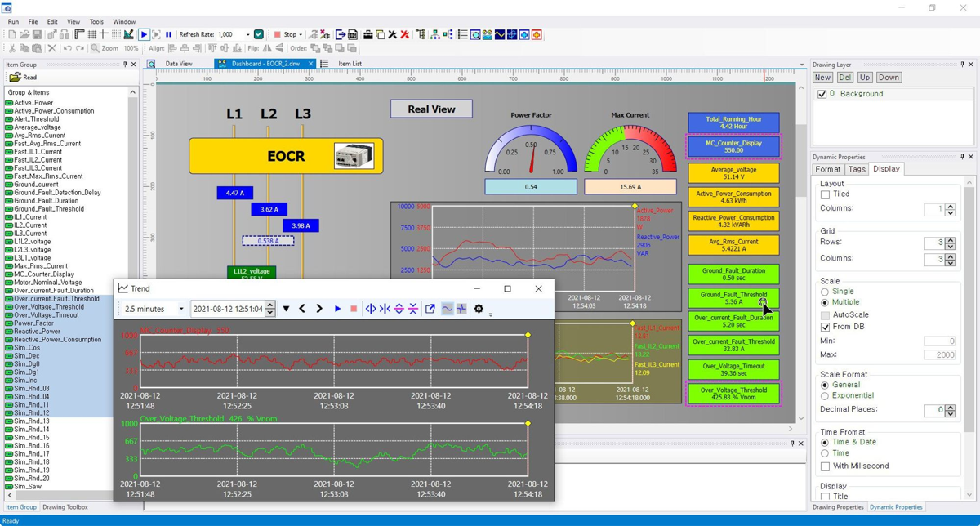Click the Trend pop-out external window icon
The height and width of the screenshot is (526, 980).
(x=430, y=310)
